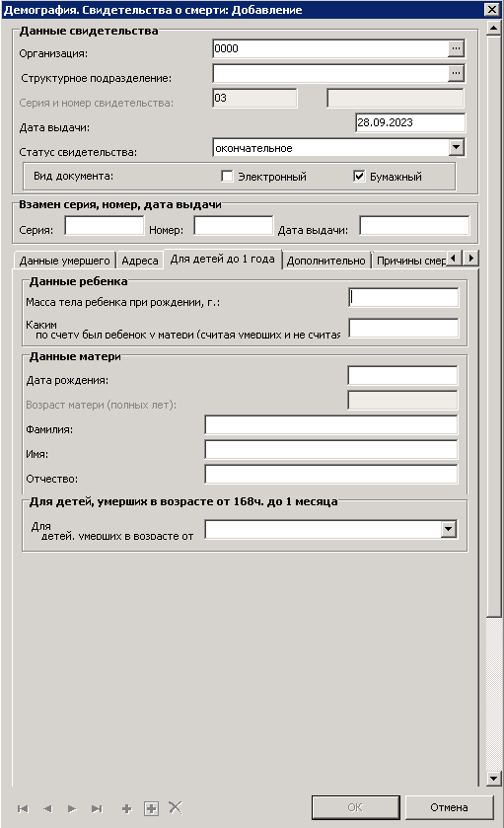Viewport: 504px width, 828px height.
Task: Delete record with the X icon
Action: [176, 807]
